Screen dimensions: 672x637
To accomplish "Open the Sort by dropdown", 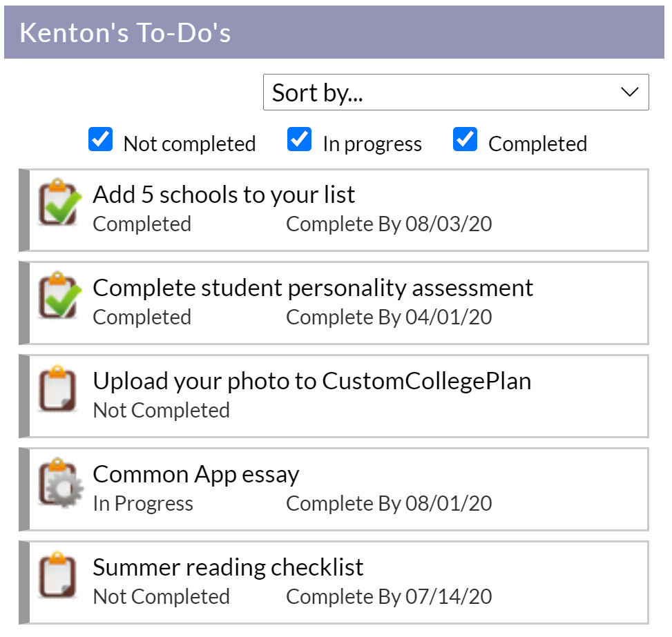I will point(456,92).
